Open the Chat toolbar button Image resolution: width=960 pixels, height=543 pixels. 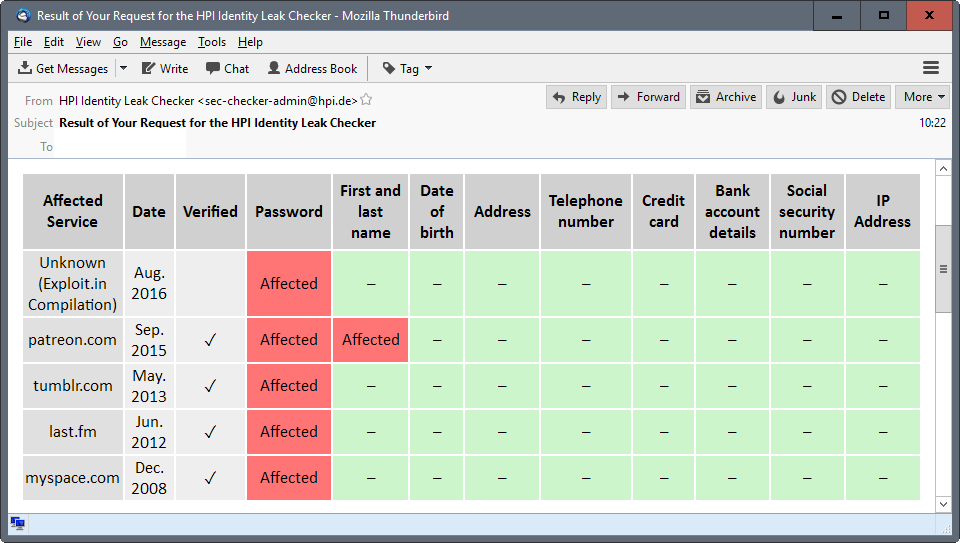pos(228,69)
